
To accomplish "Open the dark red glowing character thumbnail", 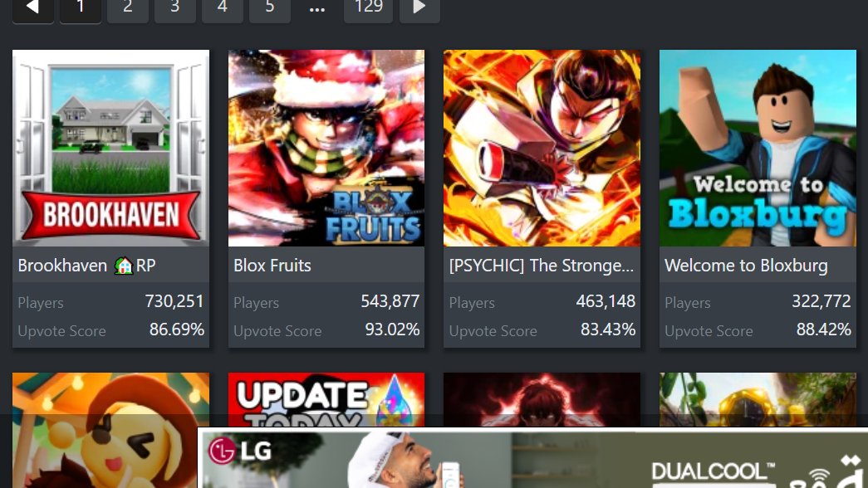I will point(542,399).
